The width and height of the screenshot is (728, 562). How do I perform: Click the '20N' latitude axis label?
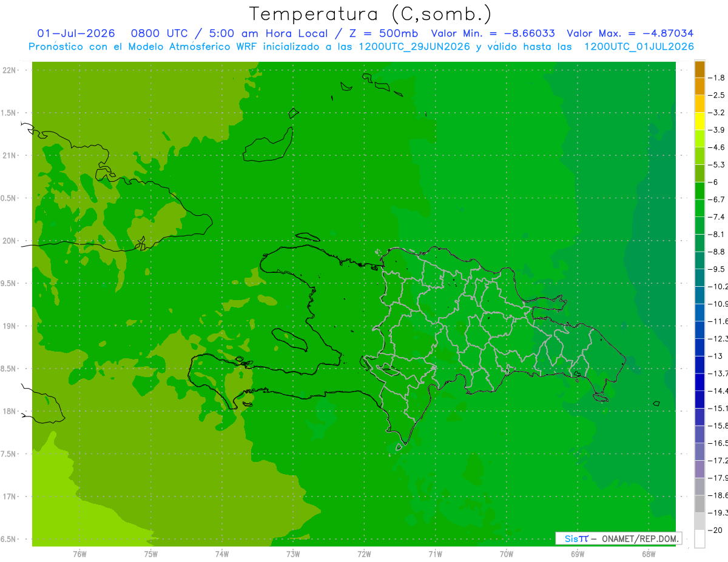point(10,241)
